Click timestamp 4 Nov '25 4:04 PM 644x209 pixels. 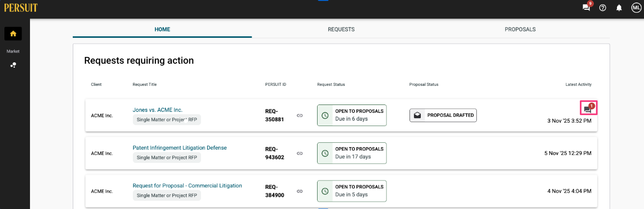point(569,191)
